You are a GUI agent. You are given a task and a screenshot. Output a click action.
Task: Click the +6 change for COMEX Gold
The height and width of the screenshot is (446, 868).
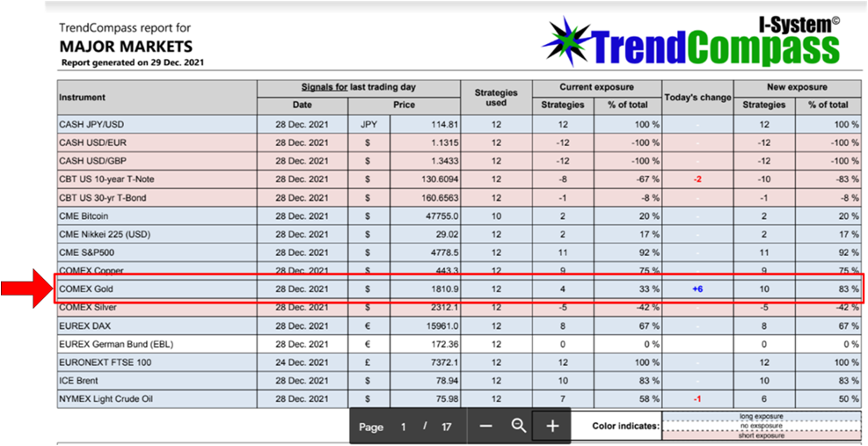click(697, 289)
